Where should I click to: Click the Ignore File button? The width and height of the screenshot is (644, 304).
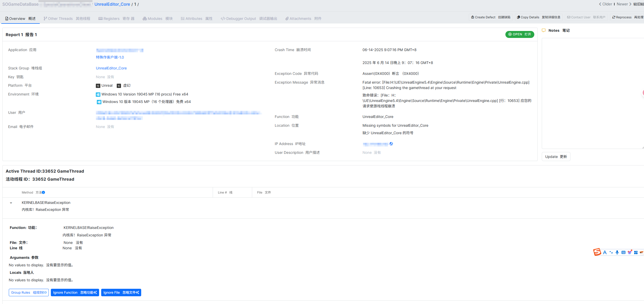121,292
